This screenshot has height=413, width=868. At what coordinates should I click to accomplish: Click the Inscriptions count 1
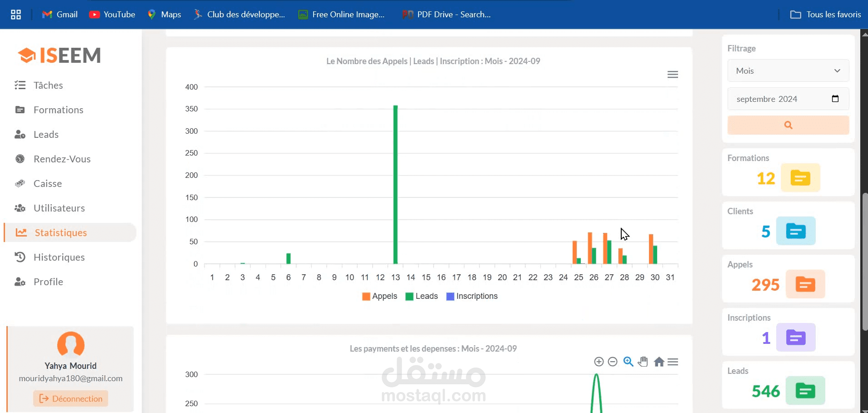pos(766,338)
